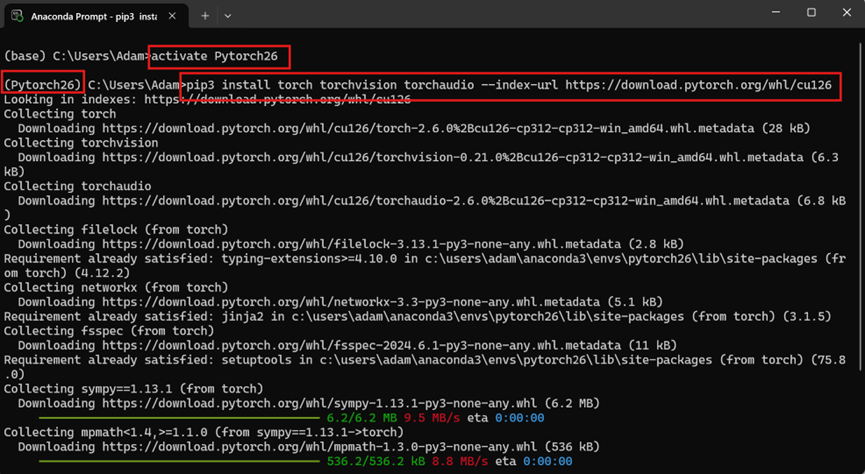Click 'Collecting fsspec (from torch)' line

pyautogui.click(x=109, y=331)
